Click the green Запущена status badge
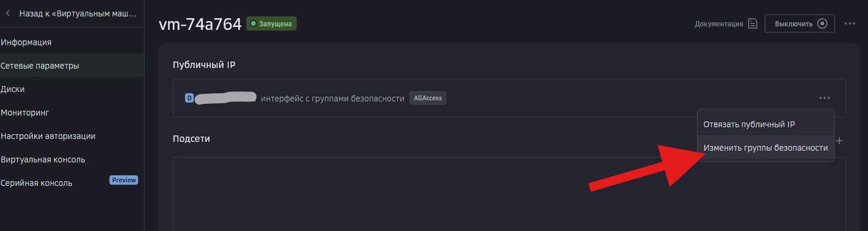Viewport: 868px width, 231px height. click(x=272, y=24)
